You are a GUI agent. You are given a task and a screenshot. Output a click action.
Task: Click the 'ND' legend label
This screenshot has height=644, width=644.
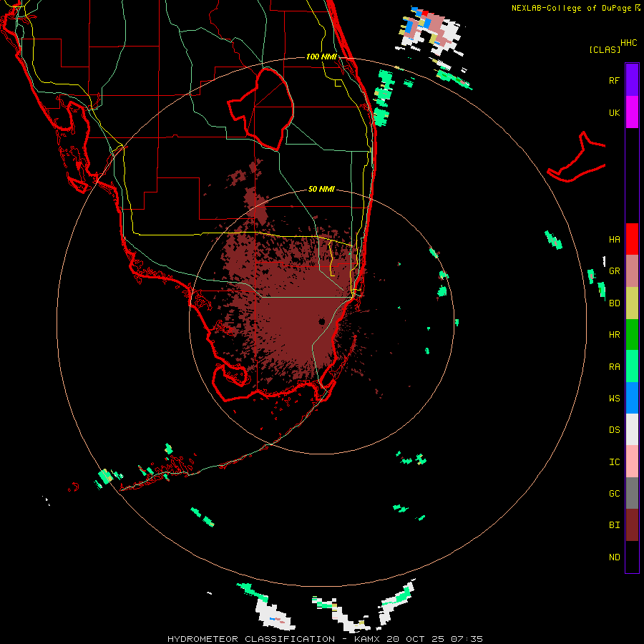614,557
